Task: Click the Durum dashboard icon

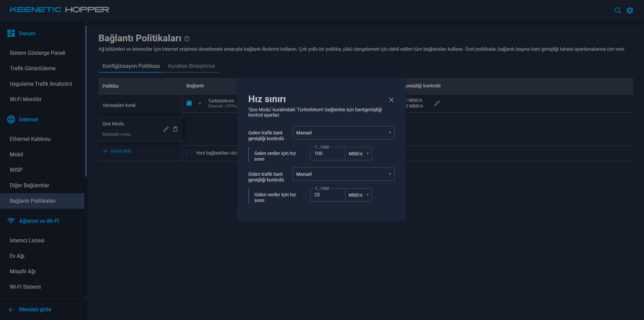Action: point(11,33)
